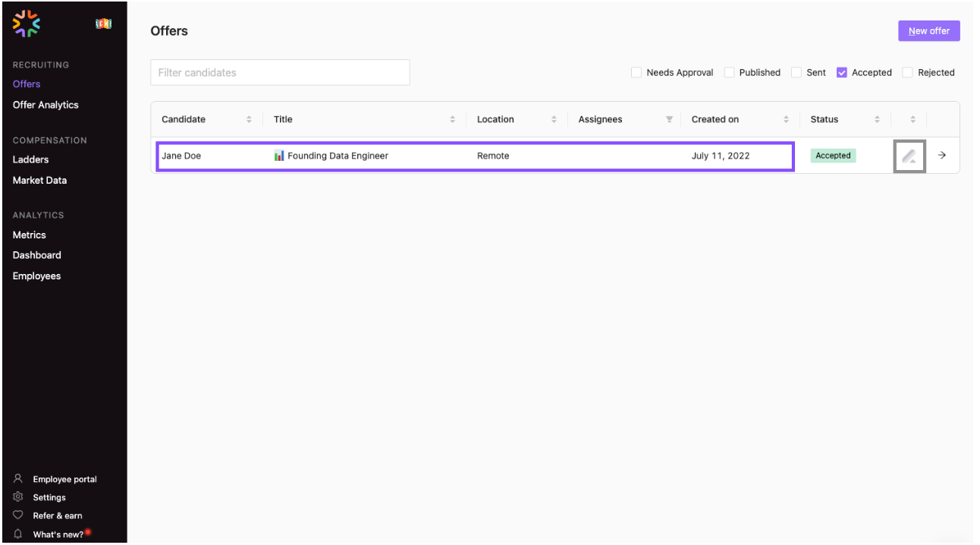The height and width of the screenshot is (545, 980).
Task: Click the Remote location cell
Action: tap(493, 156)
